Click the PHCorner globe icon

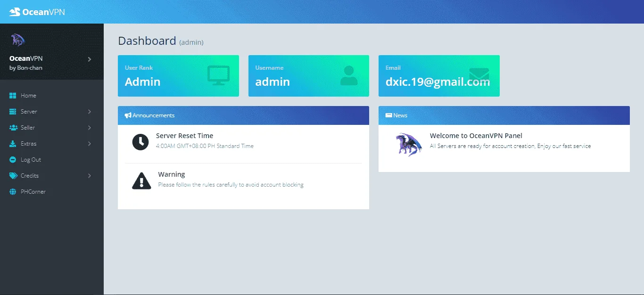13,192
